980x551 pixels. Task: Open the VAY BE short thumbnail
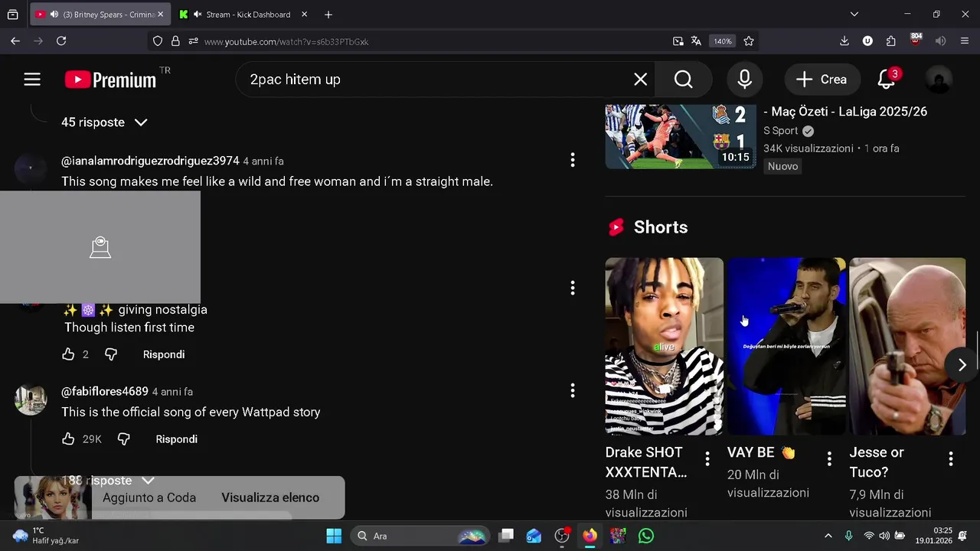786,346
